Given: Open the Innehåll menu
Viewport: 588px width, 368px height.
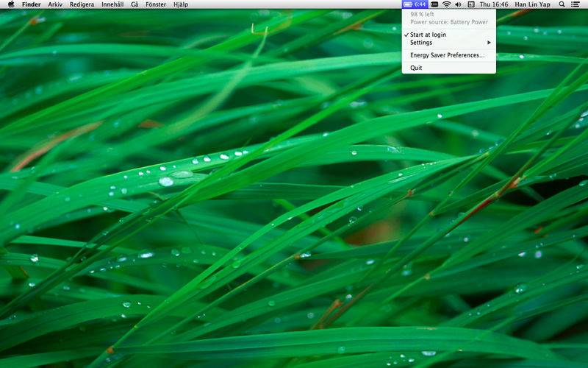Looking at the screenshot, I should 112,4.
